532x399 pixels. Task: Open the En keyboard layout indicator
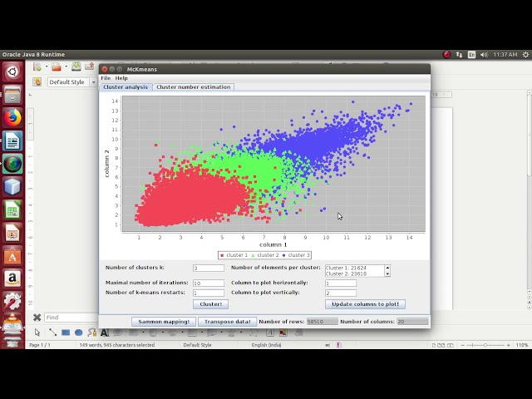click(x=471, y=55)
